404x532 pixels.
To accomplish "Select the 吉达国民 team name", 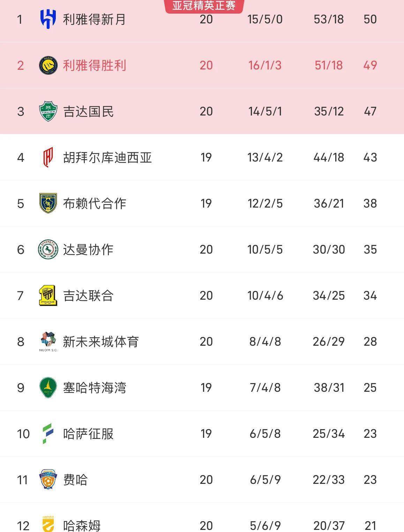I will 88,111.
